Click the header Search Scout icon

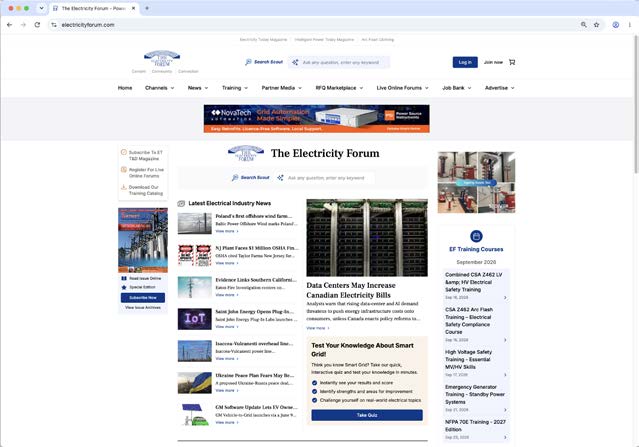tap(248, 62)
